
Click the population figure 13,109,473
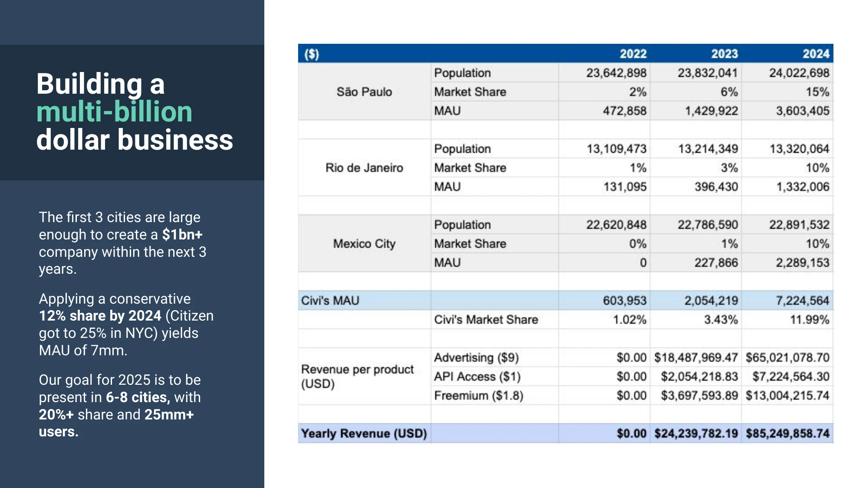point(617,149)
